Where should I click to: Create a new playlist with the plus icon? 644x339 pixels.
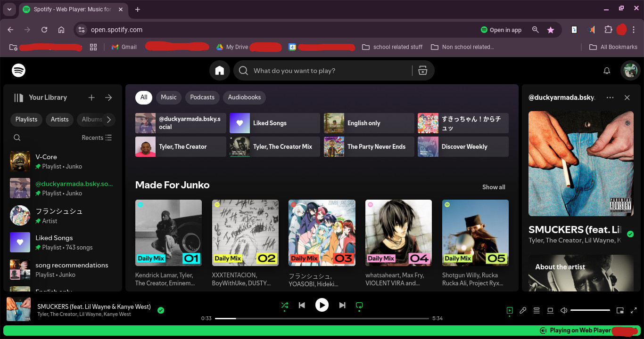click(91, 97)
